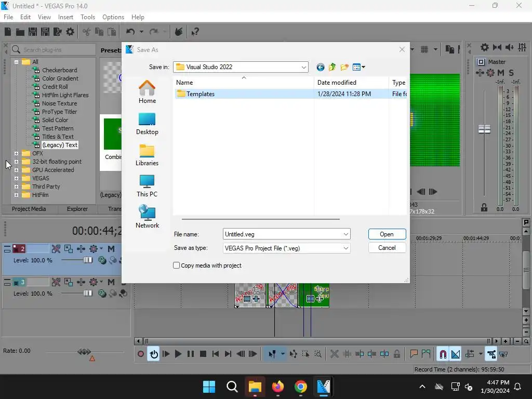The height and width of the screenshot is (399, 532).
Task: Open the File name history dropdown
Action: [x=345, y=234]
